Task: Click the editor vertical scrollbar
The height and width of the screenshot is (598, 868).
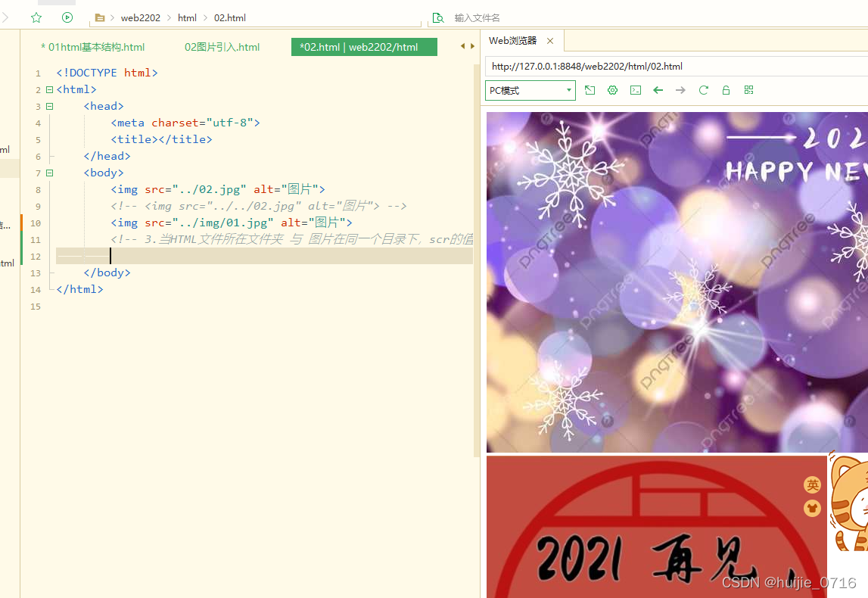Action: [477, 260]
